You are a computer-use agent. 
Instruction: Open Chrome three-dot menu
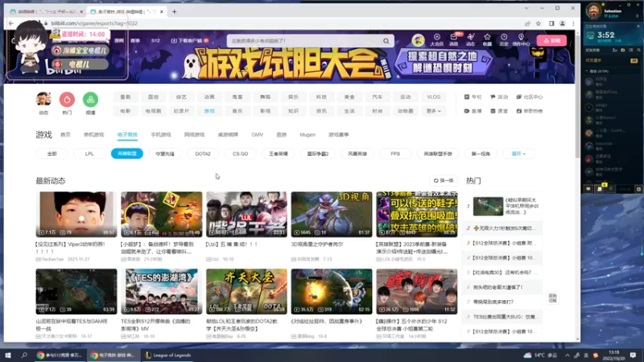[573, 23]
